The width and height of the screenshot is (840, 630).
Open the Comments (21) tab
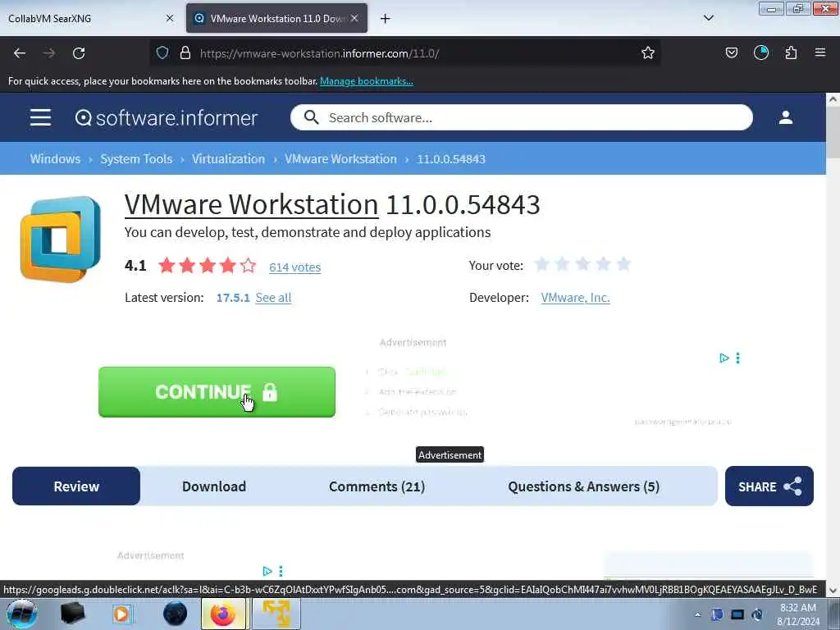coord(377,486)
